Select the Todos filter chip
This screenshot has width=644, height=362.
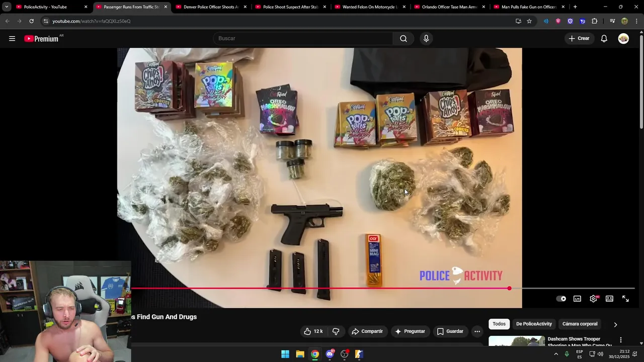(x=499, y=324)
